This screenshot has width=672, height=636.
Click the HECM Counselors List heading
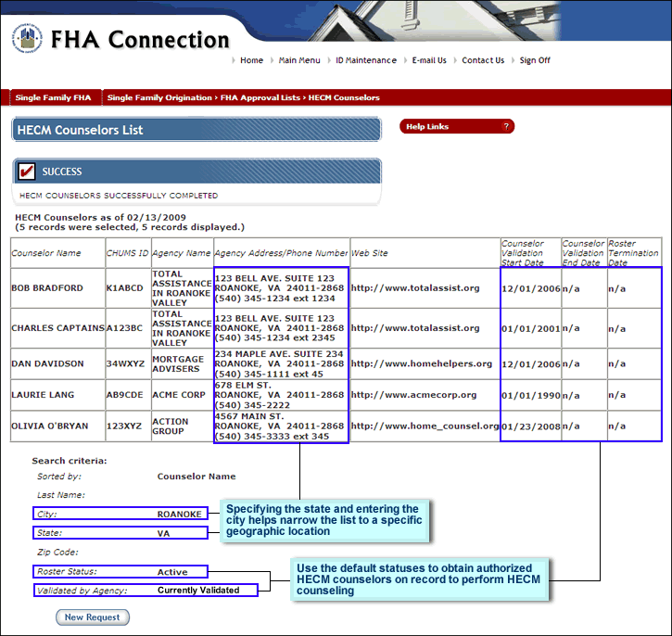pos(80,130)
